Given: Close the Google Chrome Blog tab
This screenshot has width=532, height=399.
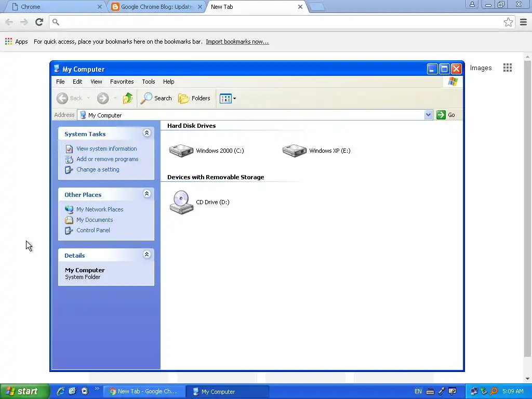Looking at the screenshot, I should click(200, 7).
